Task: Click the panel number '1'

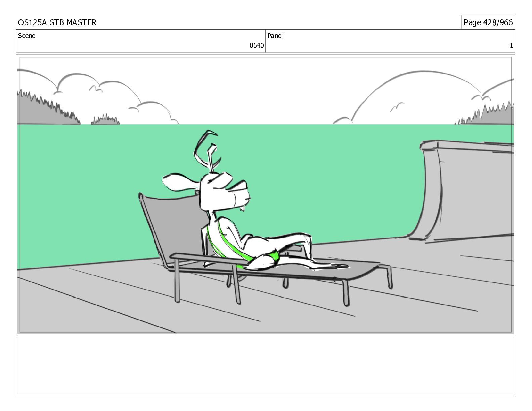Action: coord(511,46)
